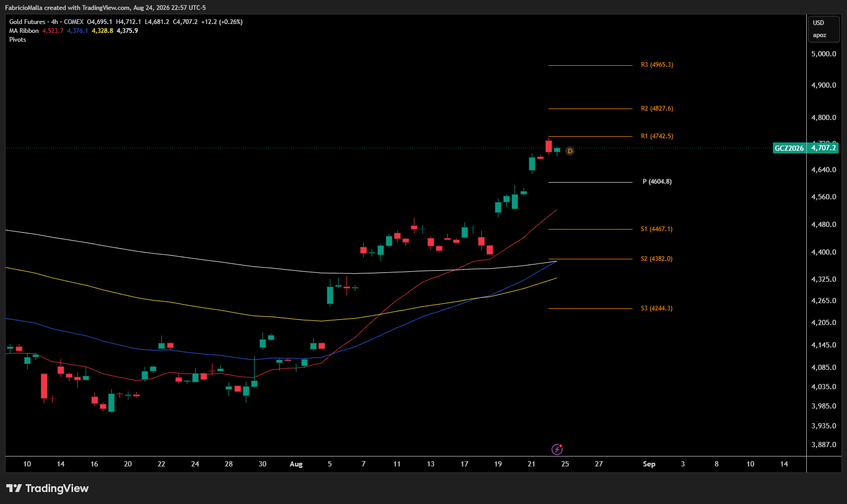Screen dimensions: 847x504
Task: Click the 3,985.0 price axis label
Action: click(824, 406)
